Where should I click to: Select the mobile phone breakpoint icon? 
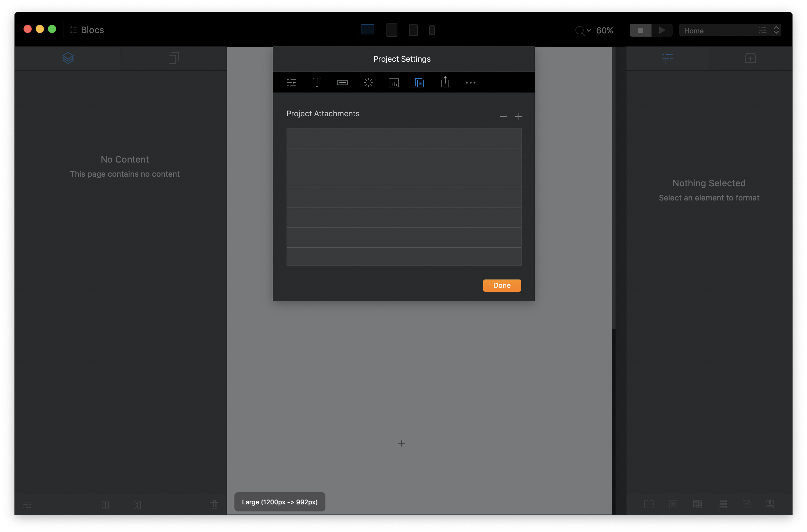tap(432, 30)
